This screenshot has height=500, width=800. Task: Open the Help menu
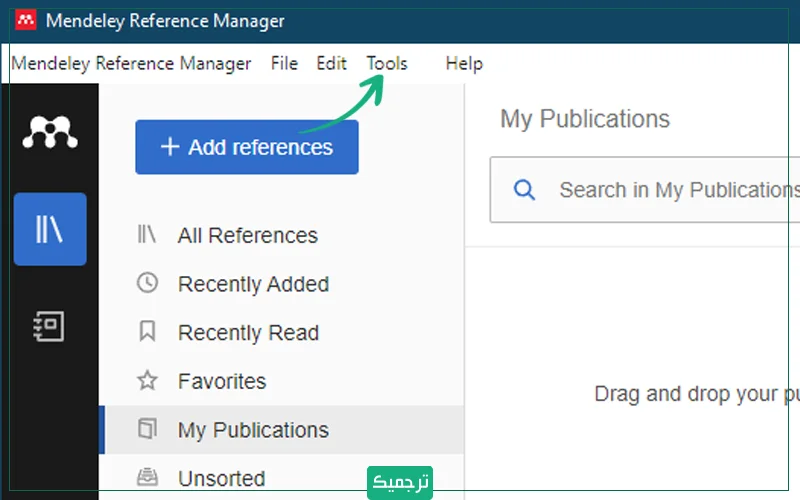(464, 63)
